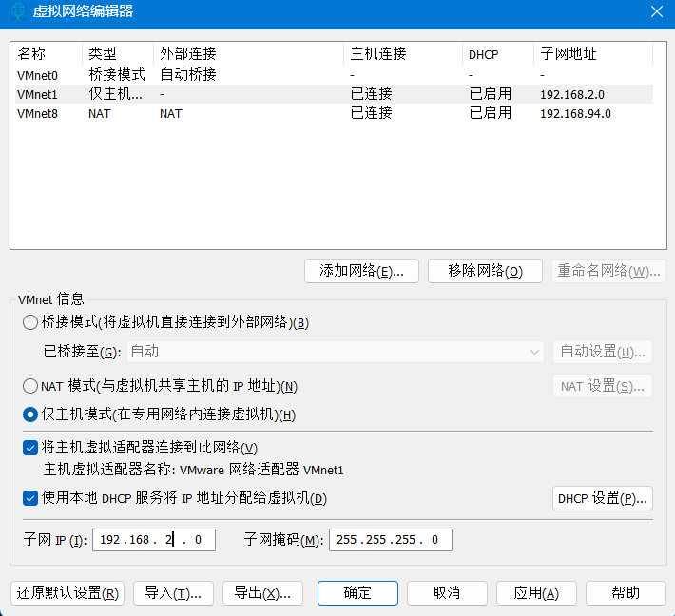Viewport: 675px width, 616px height.
Task: Toggle 使用本地 DHCP 服务 checkbox
Action: pos(30,498)
